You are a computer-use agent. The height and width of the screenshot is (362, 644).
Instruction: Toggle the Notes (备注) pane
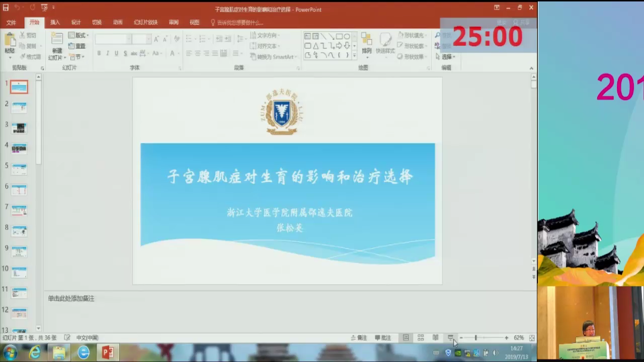[x=359, y=338]
